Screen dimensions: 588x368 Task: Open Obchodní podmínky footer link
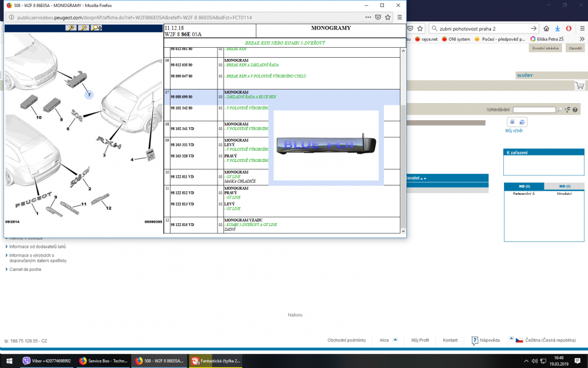tap(346, 340)
